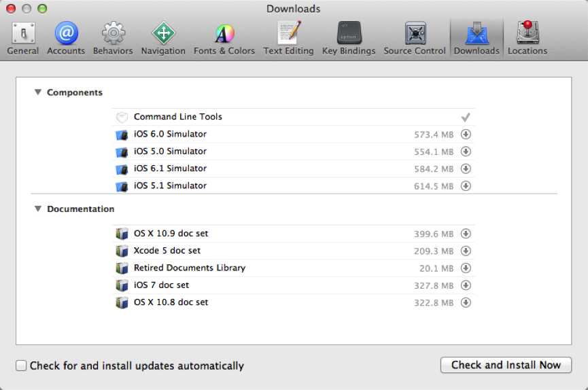Download the iOS 6.0 Simulator
This screenshot has width=588, height=390.
[466, 135]
